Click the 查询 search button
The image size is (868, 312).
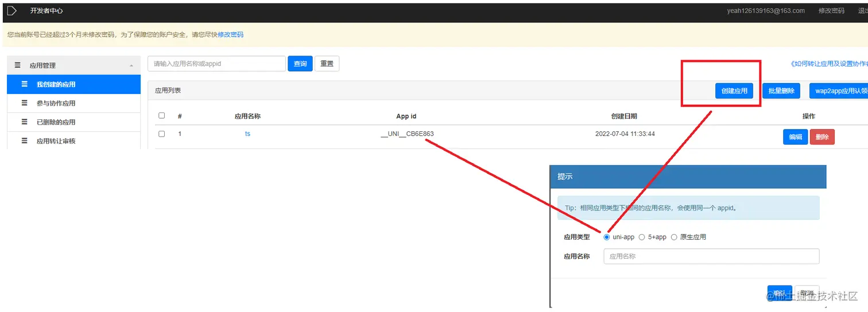click(300, 64)
